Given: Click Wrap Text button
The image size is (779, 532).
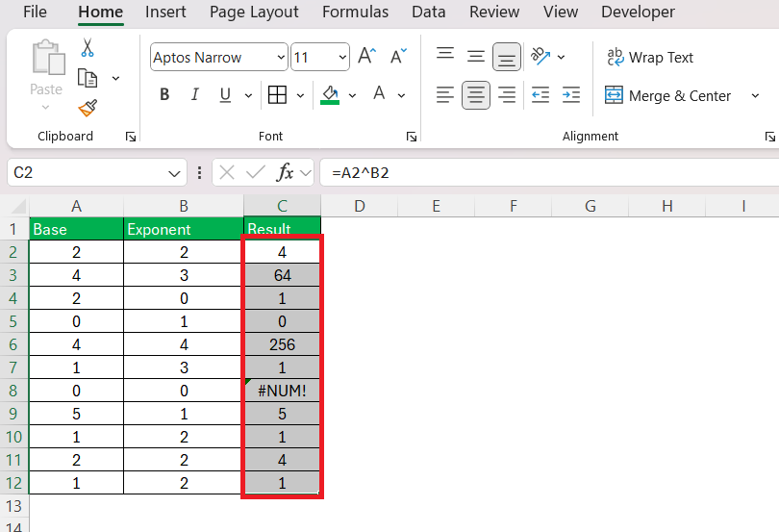Looking at the screenshot, I should (x=650, y=57).
